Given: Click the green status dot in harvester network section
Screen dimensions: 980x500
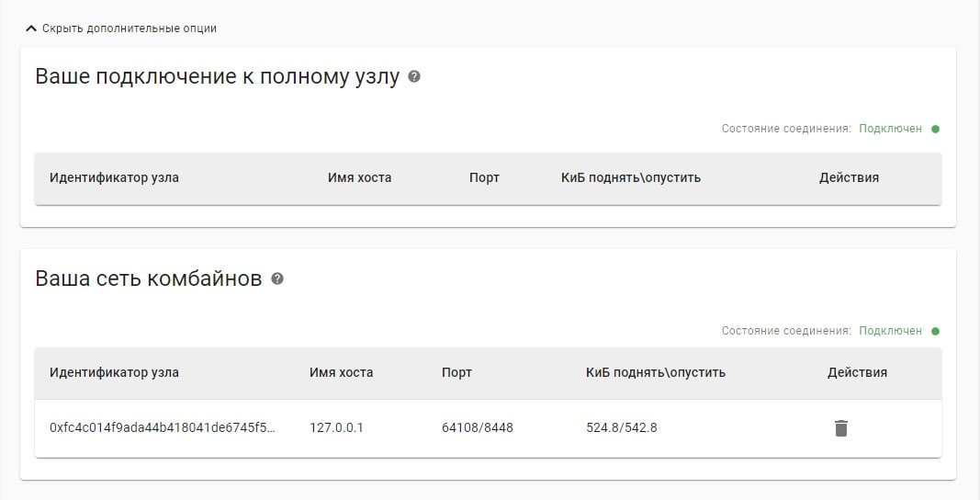Looking at the screenshot, I should coord(935,331).
